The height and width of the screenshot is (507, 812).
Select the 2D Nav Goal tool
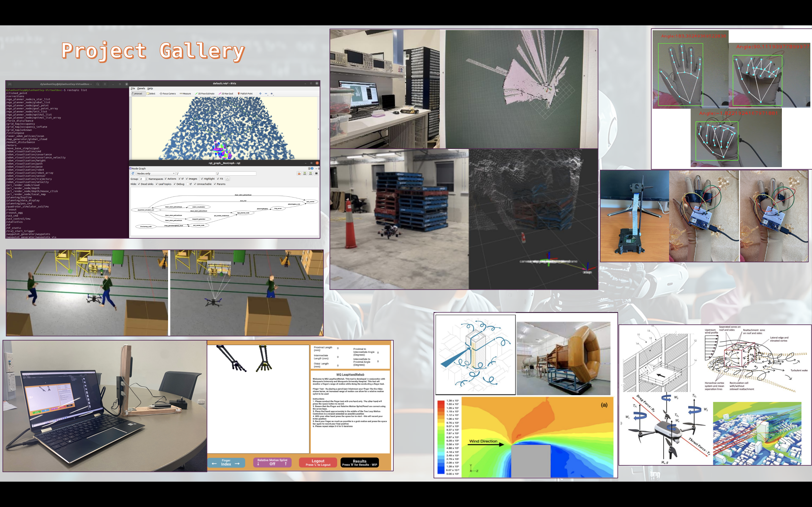pyautogui.click(x=226, y=94)
